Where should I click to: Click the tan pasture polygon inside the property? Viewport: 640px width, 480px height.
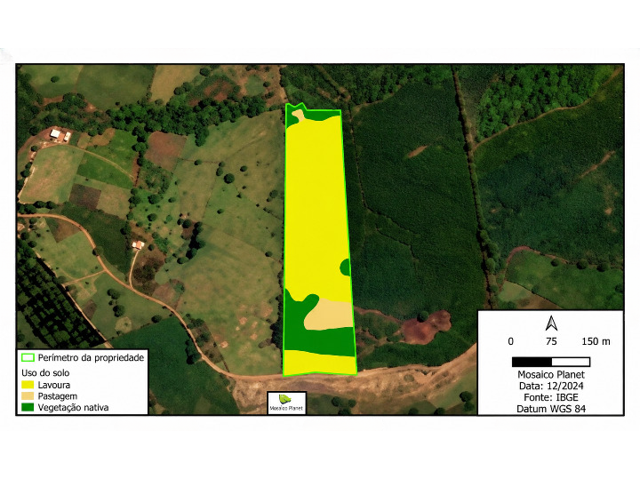[330, 314]
